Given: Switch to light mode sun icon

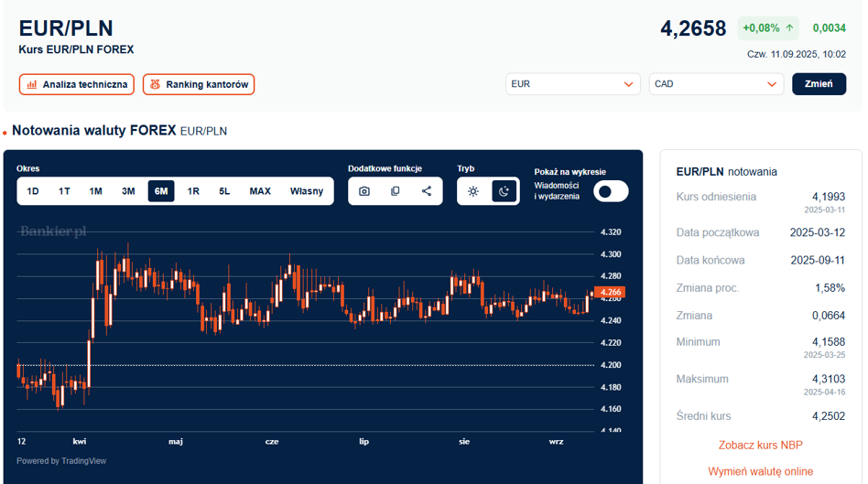Looking at the screenshot, I should [x=473, y=191].
